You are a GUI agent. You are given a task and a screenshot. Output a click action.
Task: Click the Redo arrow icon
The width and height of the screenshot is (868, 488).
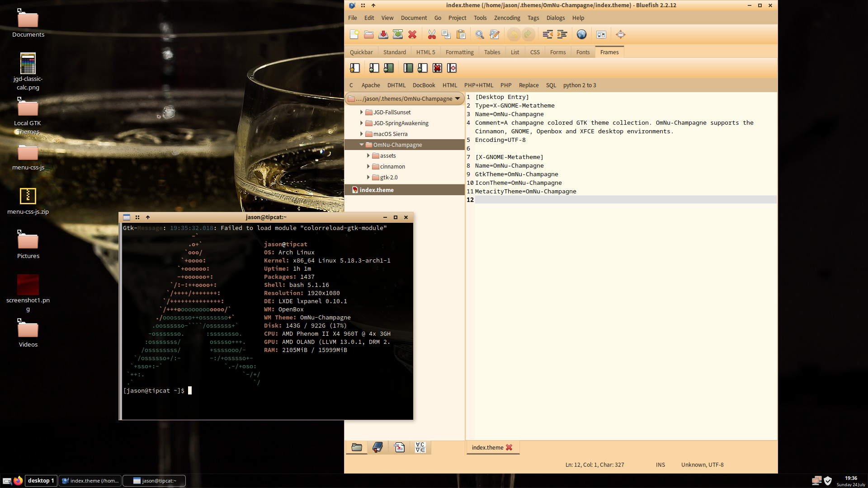[x=528, y=34]
